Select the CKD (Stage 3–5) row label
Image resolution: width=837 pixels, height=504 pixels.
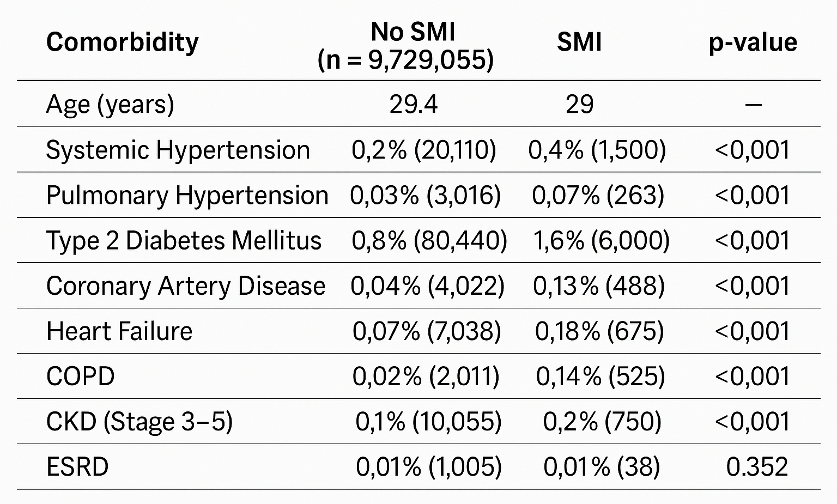coord(139,422)
